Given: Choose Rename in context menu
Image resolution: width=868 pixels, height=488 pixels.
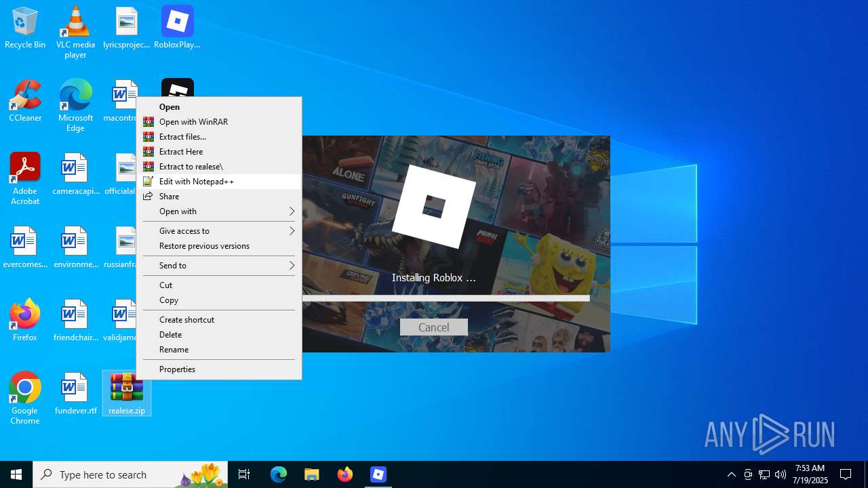Looking at the screenshot, I should click(219, 350).
